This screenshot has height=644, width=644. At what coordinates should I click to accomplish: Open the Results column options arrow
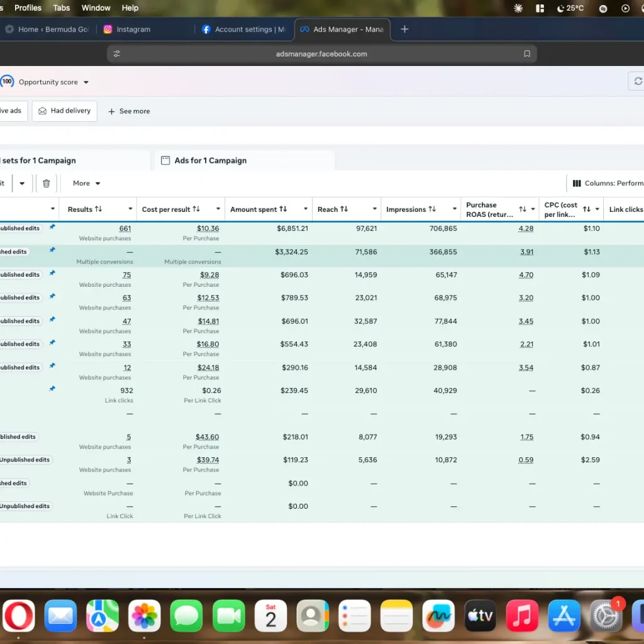coord(130,209)
